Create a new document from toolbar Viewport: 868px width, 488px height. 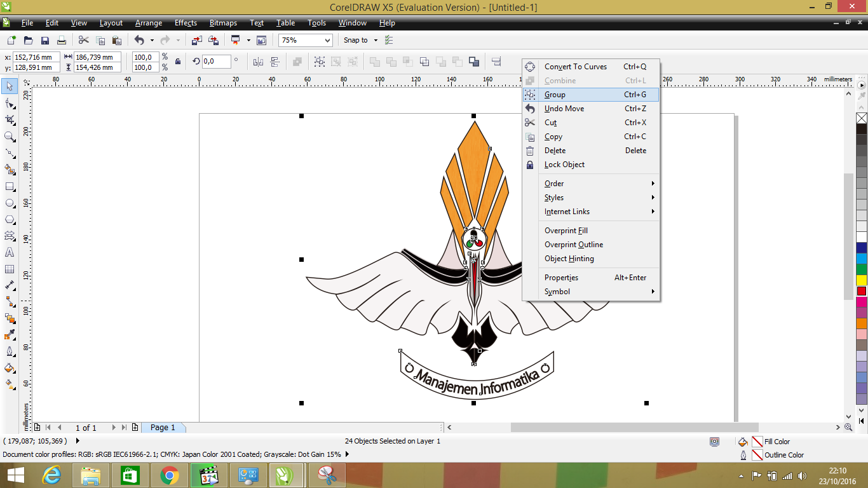11,40
